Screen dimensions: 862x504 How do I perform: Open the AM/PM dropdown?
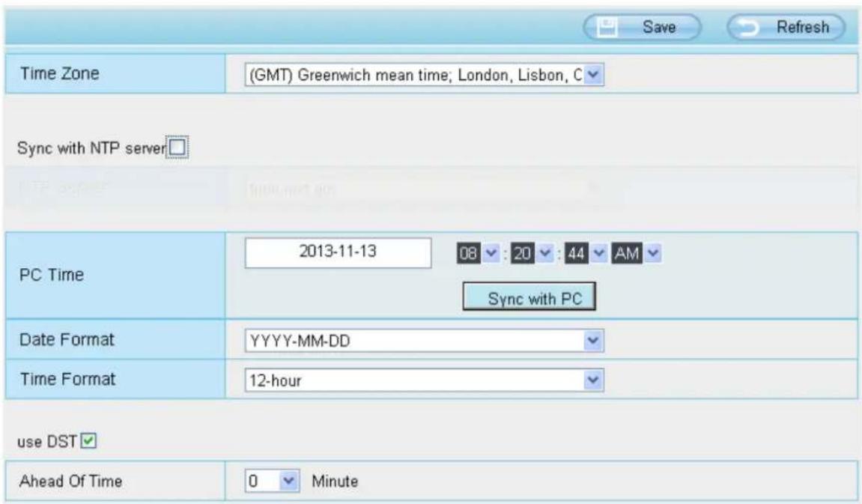click(636, 253)
